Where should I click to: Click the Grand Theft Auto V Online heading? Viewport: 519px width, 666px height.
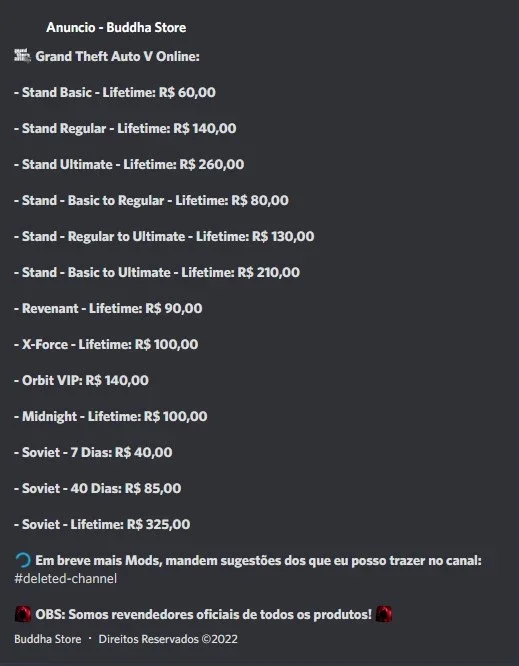117,56
